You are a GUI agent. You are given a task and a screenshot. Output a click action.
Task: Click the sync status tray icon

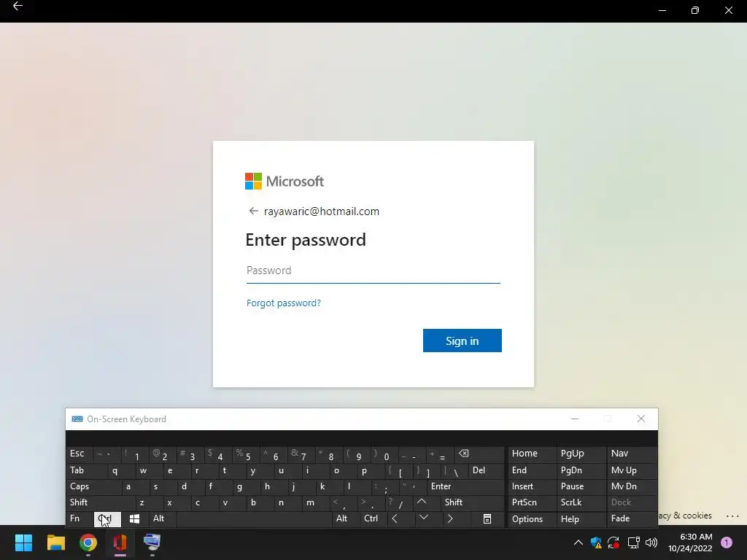(614, 542)
